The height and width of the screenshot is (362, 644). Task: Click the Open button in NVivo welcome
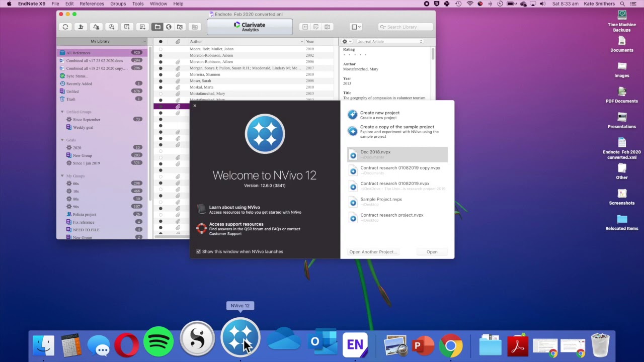(x=432, y=252)
